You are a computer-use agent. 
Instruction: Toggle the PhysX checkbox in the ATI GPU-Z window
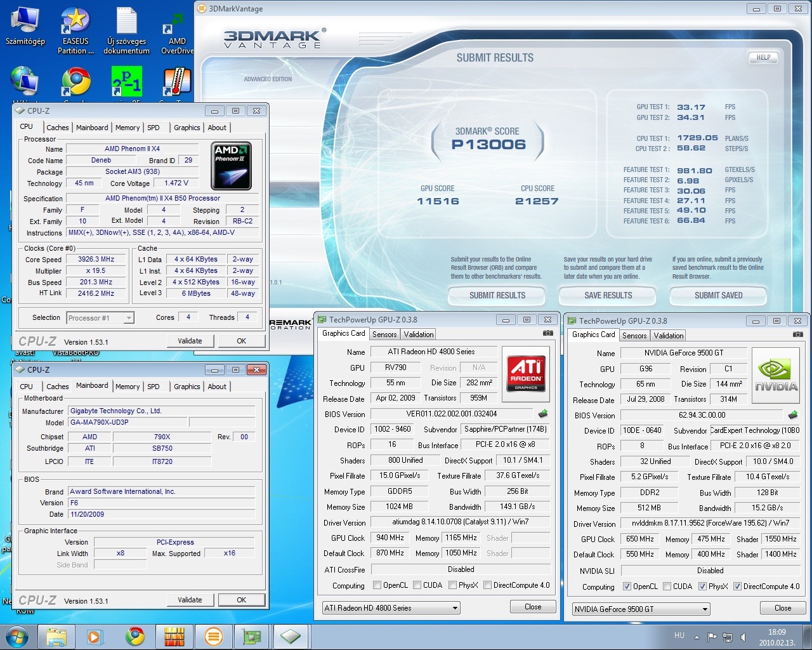click(452, 585)
